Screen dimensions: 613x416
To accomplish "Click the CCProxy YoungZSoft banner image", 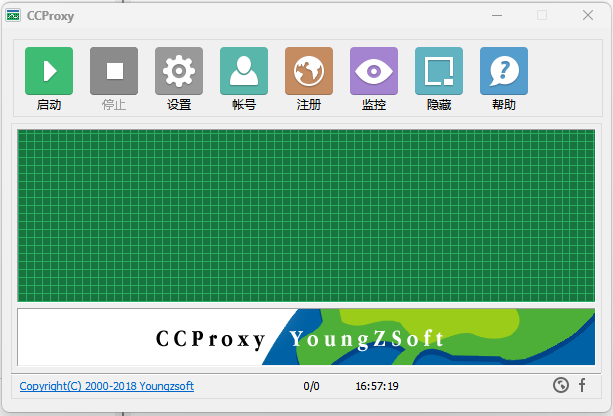I will pos(306,337).
